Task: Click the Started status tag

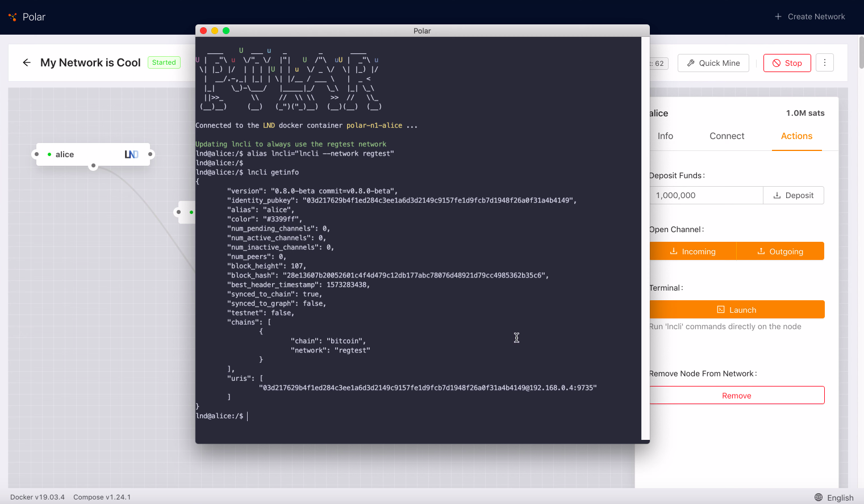Action: click(164, 62)
